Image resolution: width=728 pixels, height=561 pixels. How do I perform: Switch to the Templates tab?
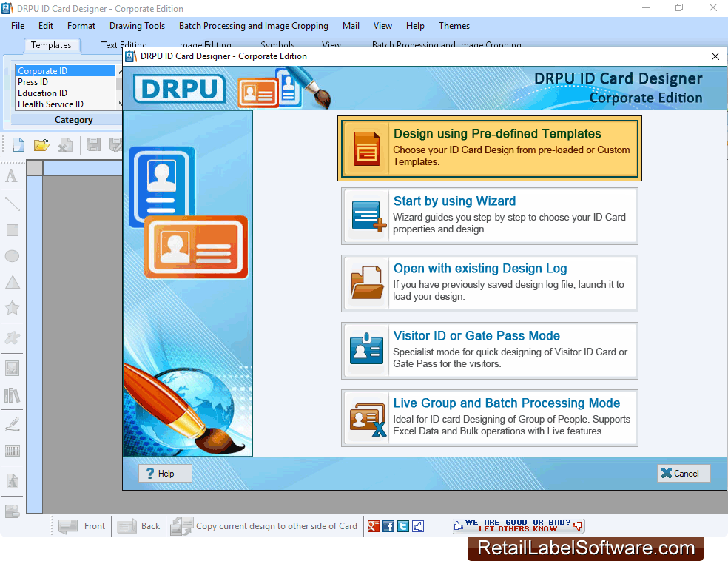[x=51, y=45]
